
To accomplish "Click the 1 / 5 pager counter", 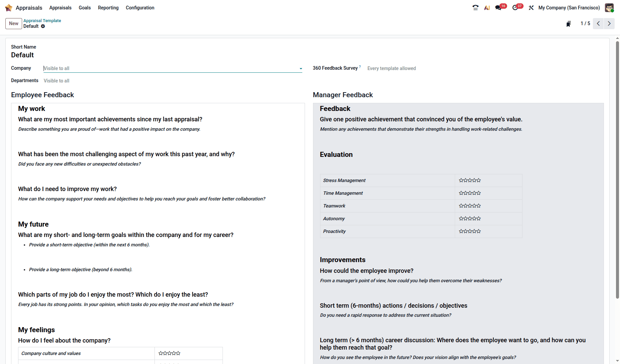I will 585,23.
